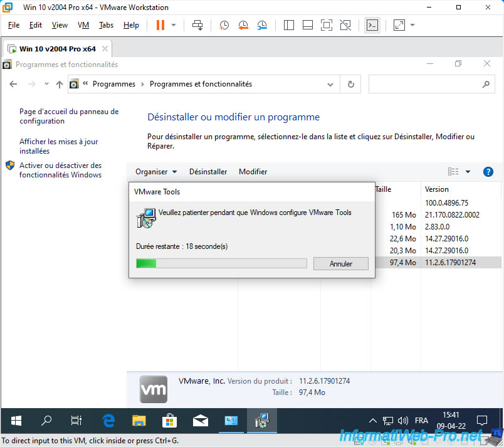Show hidden system tray icons
The image size is (504, 447).
coord(373,421)
